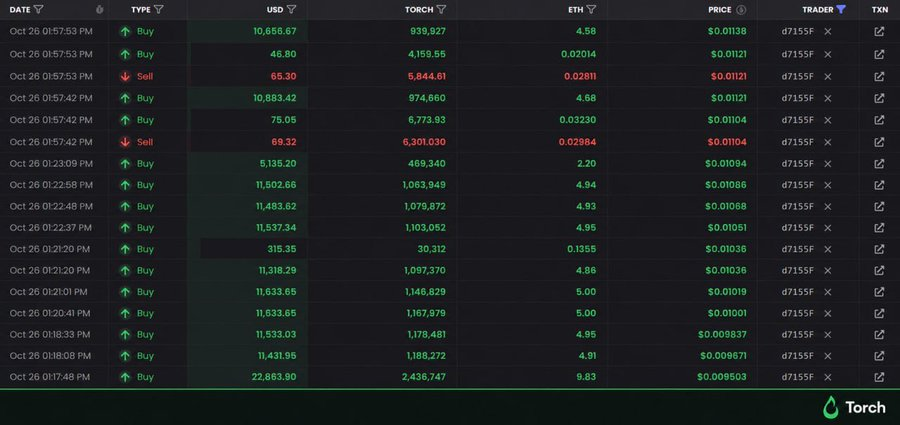Open transaction link for the 75.05 USD buy

point(879,120)
